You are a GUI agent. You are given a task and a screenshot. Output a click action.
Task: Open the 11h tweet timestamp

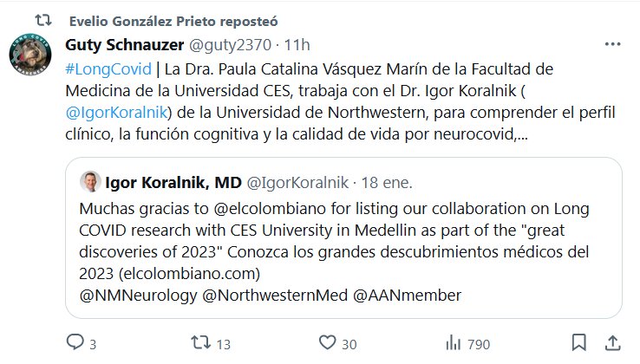pyautogui.click(x=297, y=43)
